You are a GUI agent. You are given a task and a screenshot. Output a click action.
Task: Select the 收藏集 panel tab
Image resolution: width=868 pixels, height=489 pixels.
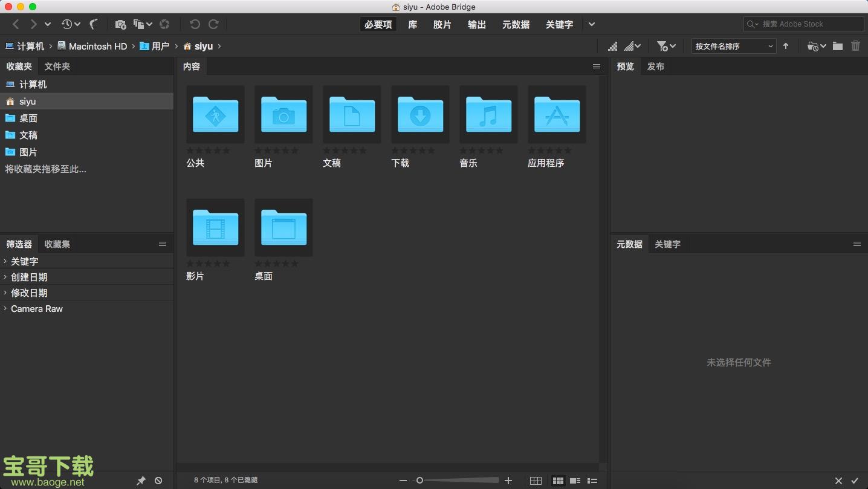click(57, 244)
